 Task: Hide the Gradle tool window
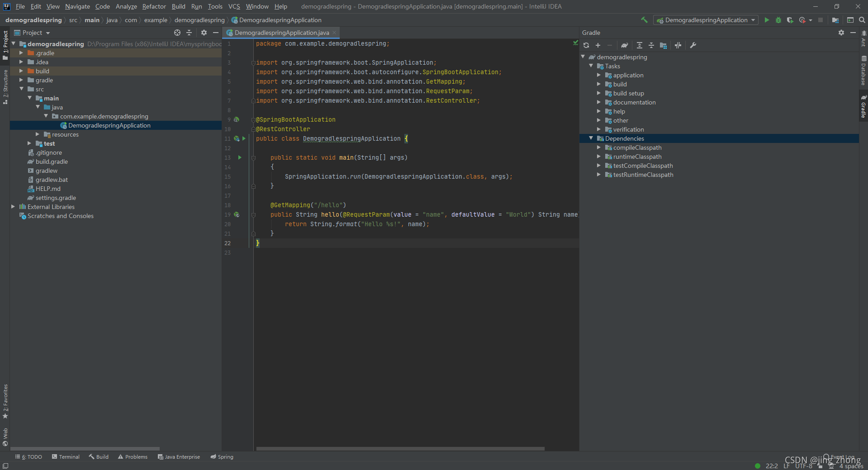pyautogui.click(x=853, y=33)
